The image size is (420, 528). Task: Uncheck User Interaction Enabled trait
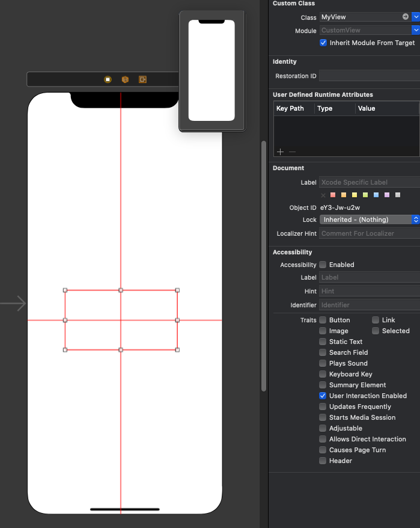(323, 396)
